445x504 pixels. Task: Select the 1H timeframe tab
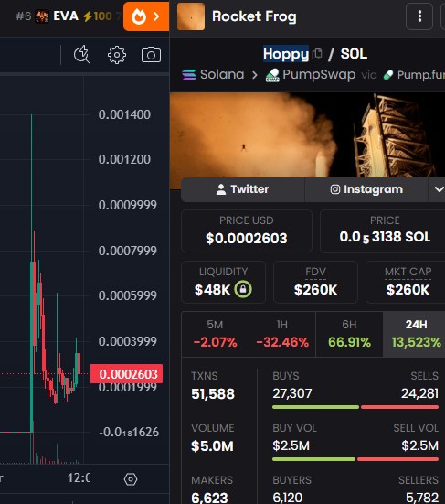pyautogui.click(x=282, y=334)
